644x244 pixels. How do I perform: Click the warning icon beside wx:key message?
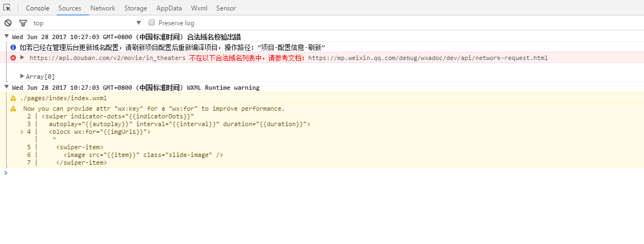click(x=13, y=109)
